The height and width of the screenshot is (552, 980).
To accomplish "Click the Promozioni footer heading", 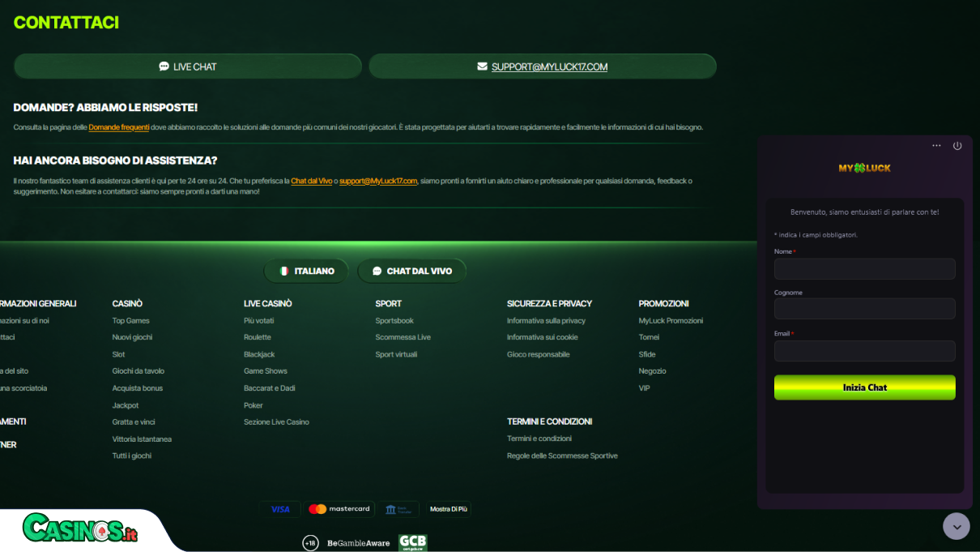I will [663, 303].
